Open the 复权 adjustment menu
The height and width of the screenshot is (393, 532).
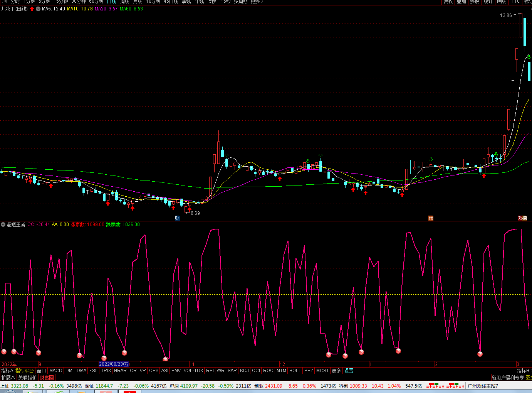pos(448,2)
